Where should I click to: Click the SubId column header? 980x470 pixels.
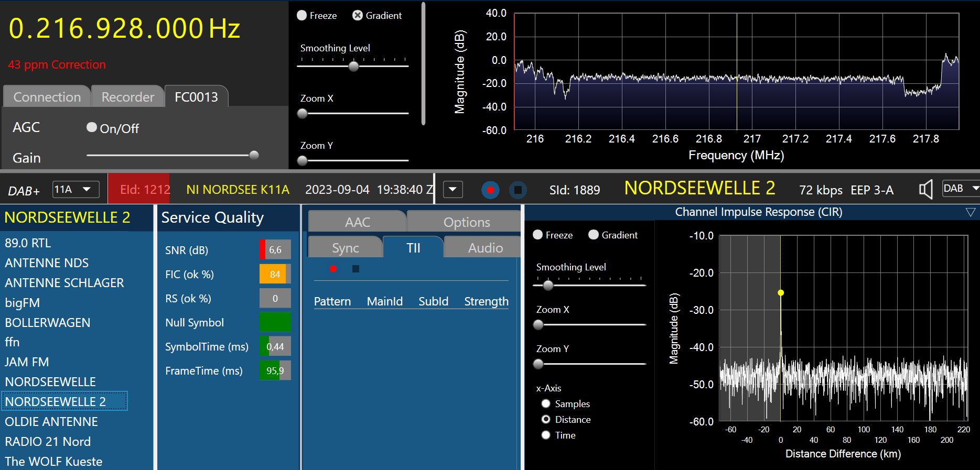click(433, 301)
